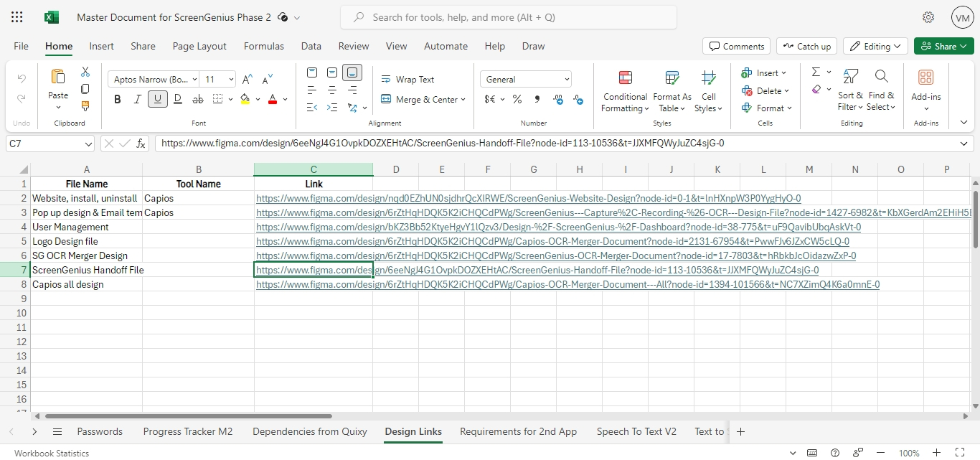980x460 pixels.
Task: Open the Cell Styles dropdown
Action: click(709, 92)
